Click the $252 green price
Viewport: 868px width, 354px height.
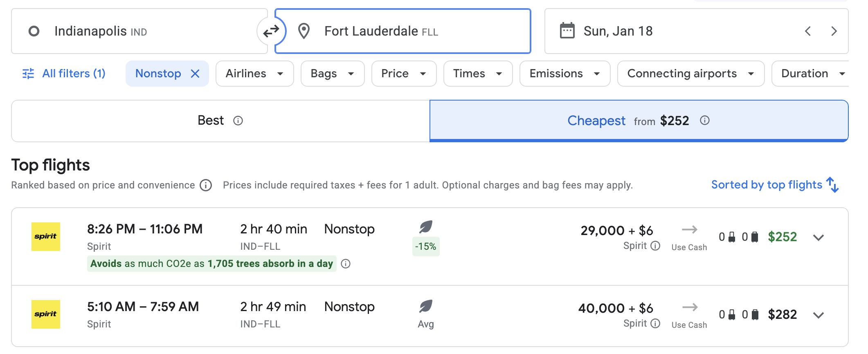[782, 237]
